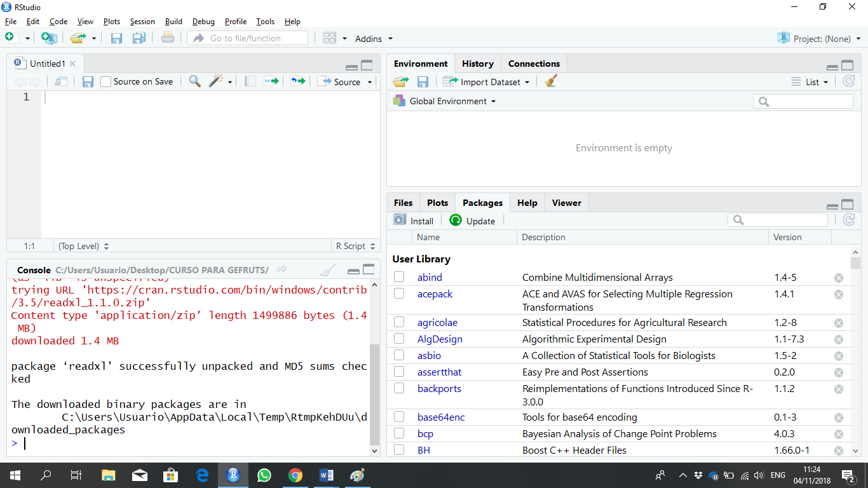This screenshot has height=488, width=868.
Task: Show the Untitled1 script in a new window
Action: pyautogui.click(x=61, y=81)
